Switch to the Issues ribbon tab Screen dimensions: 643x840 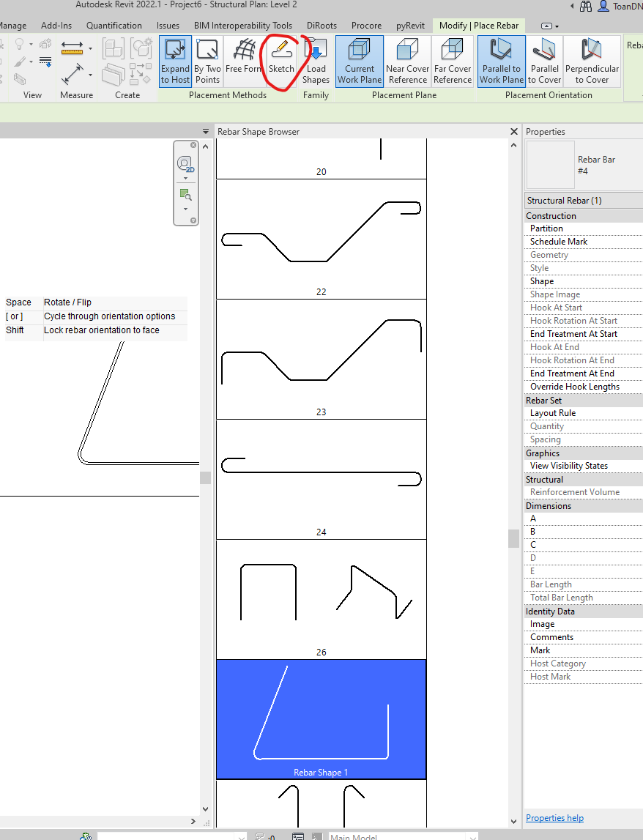point(168,25)
